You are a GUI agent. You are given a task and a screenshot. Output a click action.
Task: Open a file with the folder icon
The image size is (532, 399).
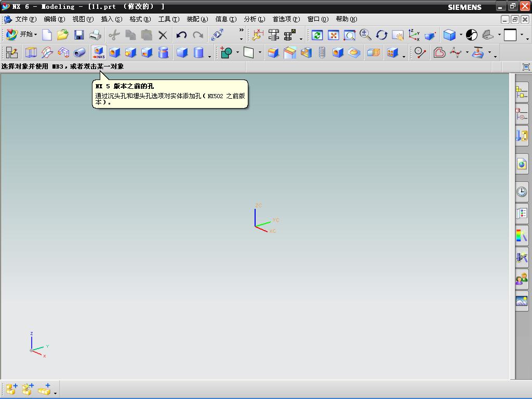[63, 35]
